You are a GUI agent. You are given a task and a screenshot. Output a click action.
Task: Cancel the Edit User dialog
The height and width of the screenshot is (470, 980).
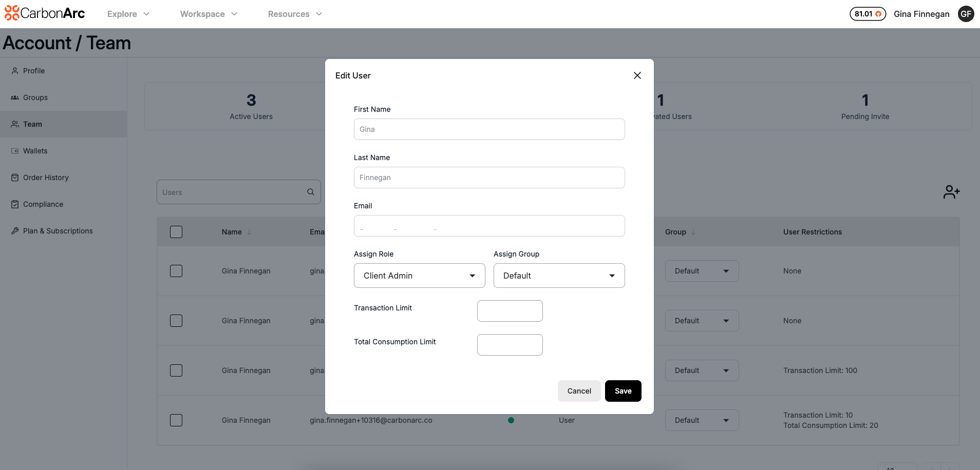[x=579, y=390]
